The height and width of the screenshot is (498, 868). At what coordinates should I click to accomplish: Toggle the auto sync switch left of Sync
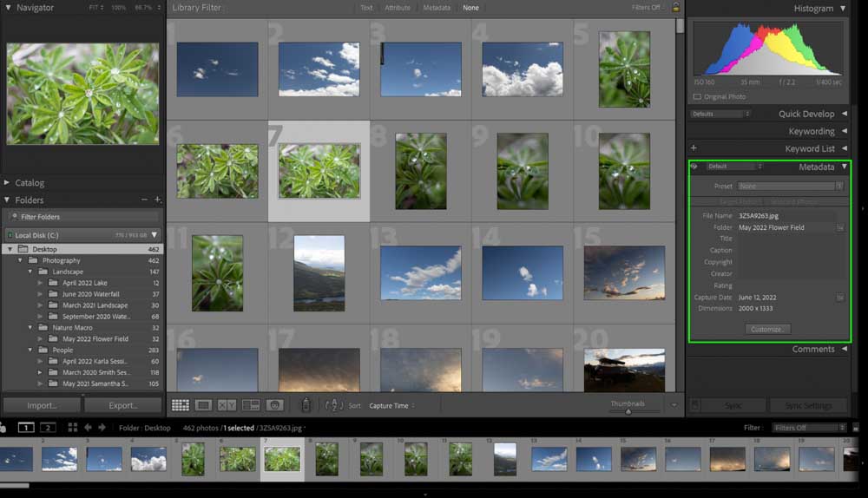point(694,405)
